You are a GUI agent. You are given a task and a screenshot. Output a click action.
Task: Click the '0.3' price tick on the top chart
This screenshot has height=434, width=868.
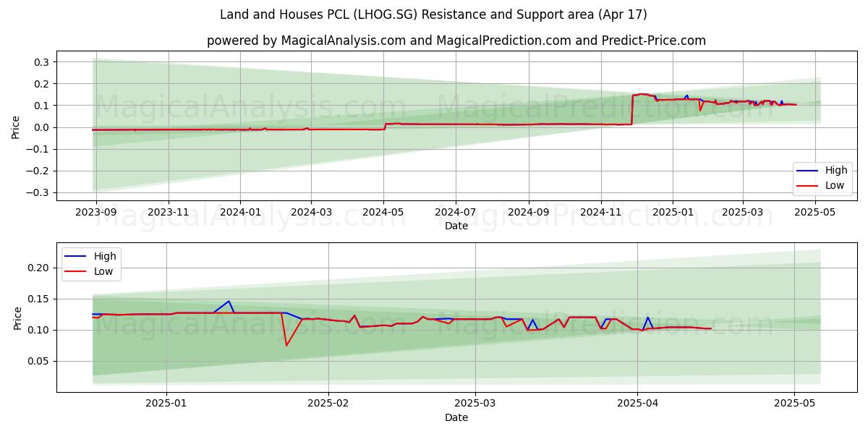tap(41, 62)
